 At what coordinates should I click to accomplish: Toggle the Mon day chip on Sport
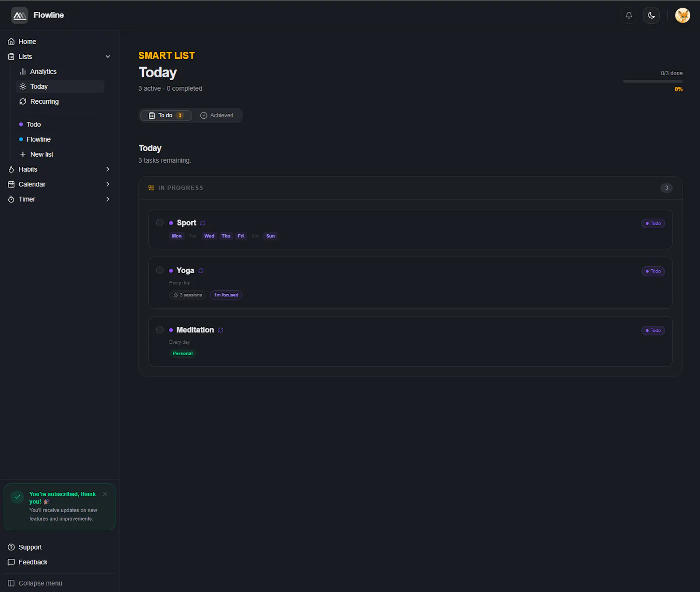(x=177, y=236)
